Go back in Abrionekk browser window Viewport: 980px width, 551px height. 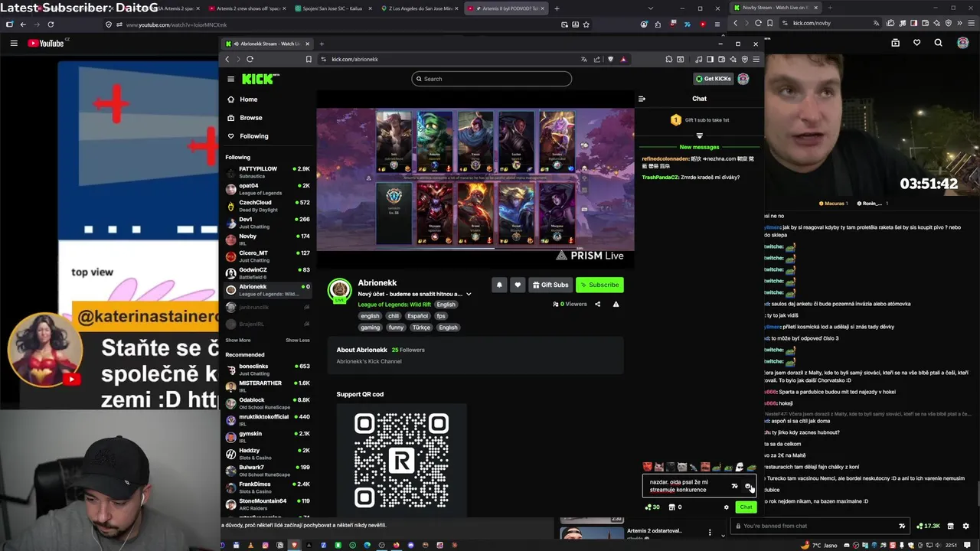pos(227,59)
